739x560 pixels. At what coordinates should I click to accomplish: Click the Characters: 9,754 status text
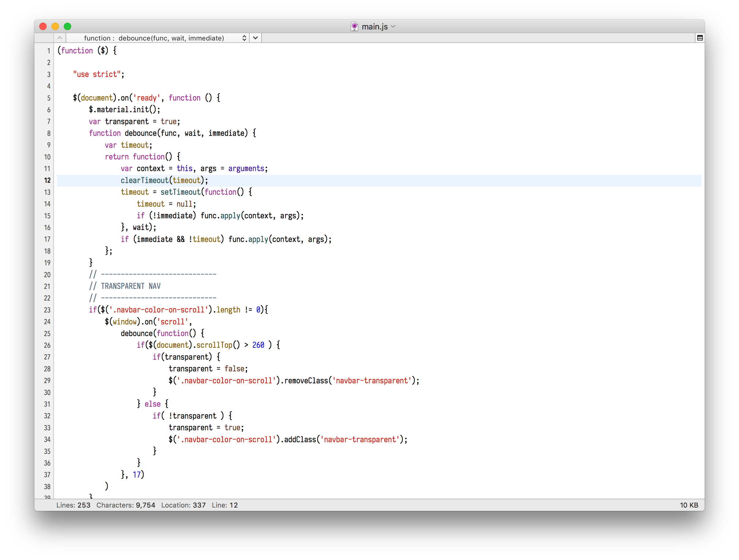click(126, 505)
